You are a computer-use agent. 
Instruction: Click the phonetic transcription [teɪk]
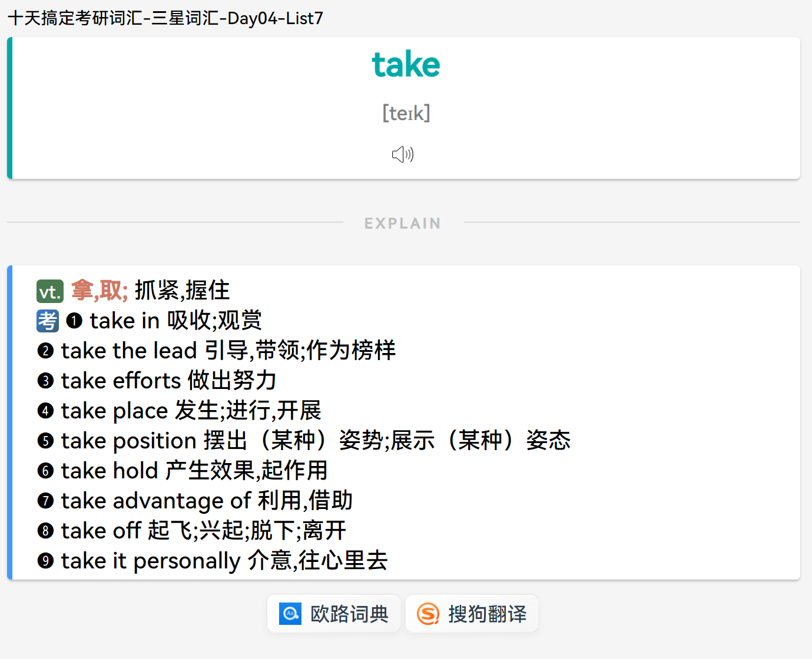coord(406,112)
